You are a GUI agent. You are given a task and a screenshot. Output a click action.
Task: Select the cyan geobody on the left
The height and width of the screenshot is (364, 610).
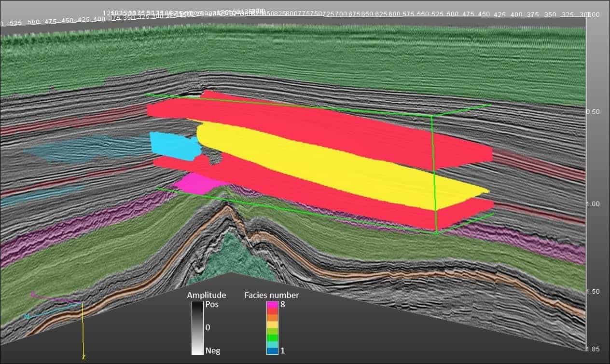[x=174, y=145]
